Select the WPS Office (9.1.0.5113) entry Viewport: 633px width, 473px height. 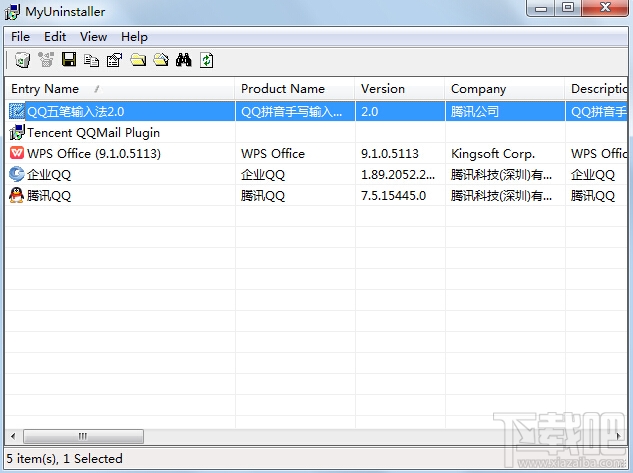coord(94,153)
